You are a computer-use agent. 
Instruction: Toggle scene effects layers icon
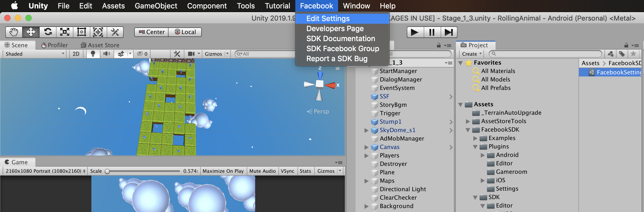[121, 54]
